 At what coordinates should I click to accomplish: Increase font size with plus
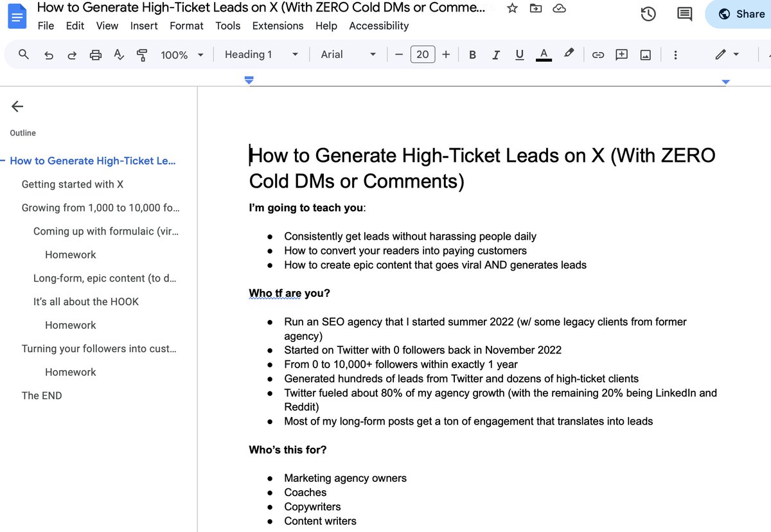446,55
